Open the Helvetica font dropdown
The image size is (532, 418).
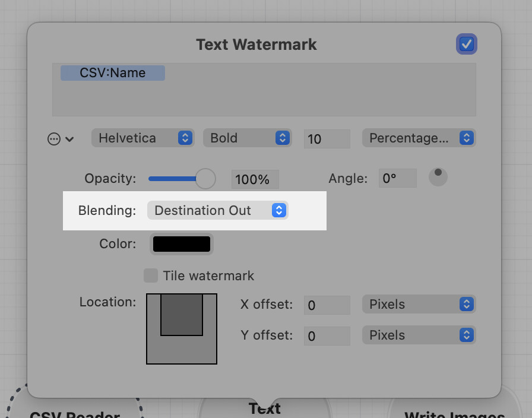pos(143,138)
